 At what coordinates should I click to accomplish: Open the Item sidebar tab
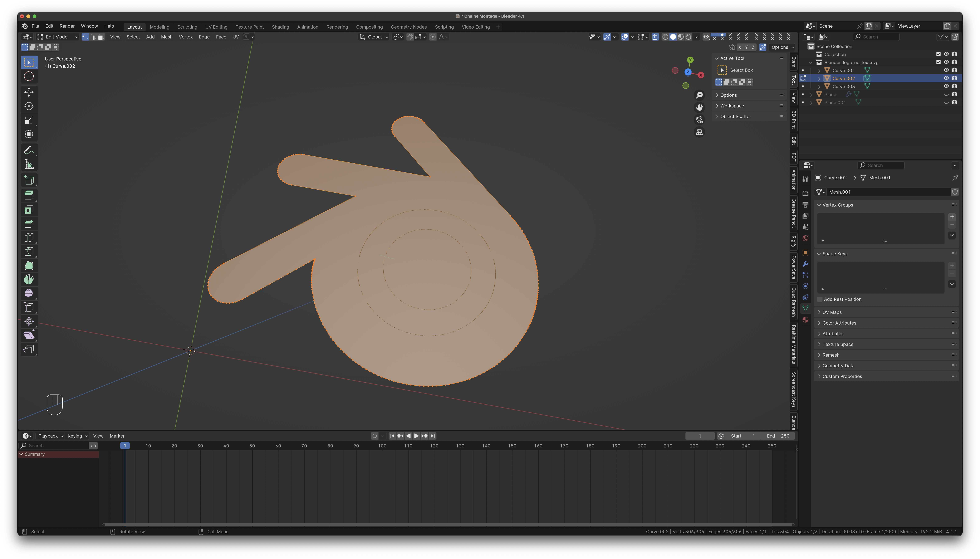(794, 62)
